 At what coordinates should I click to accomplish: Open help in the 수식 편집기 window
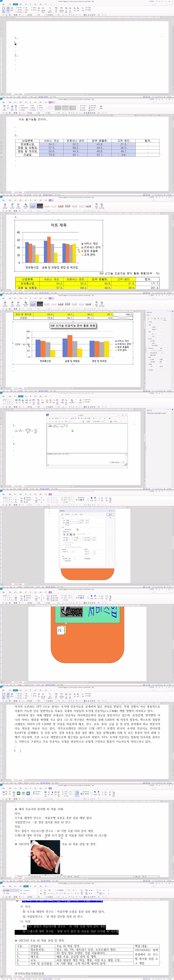118,415
